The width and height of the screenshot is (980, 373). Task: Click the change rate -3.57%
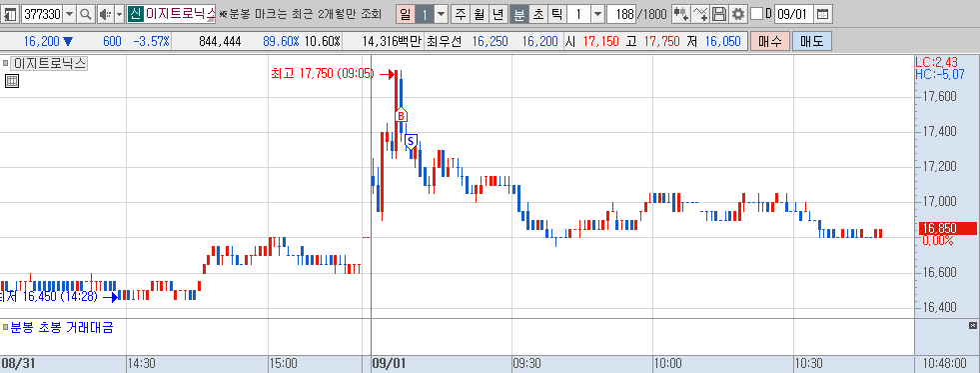[151, 41]
